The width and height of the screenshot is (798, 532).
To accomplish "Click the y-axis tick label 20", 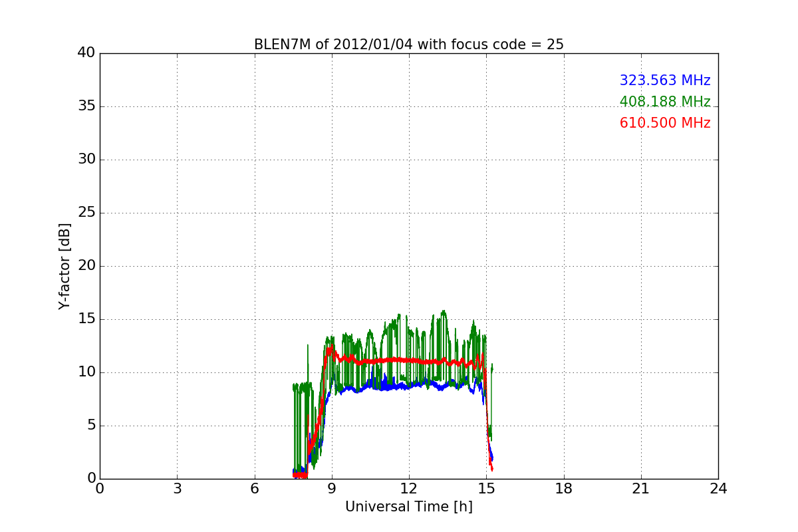I will pos(86,266).
